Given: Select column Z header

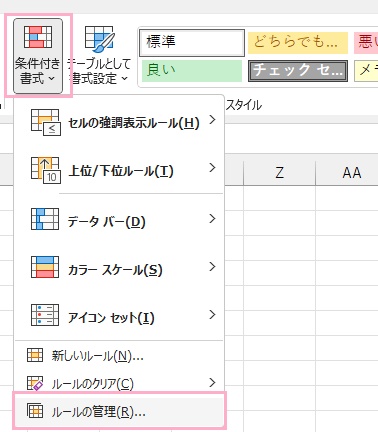Looking at the screenshot, I should pos(279,173).
